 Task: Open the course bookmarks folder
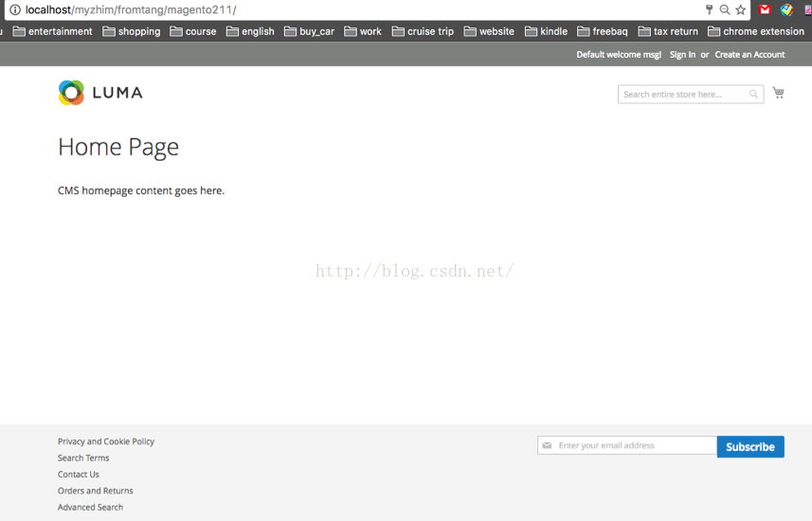click(193, 31)
